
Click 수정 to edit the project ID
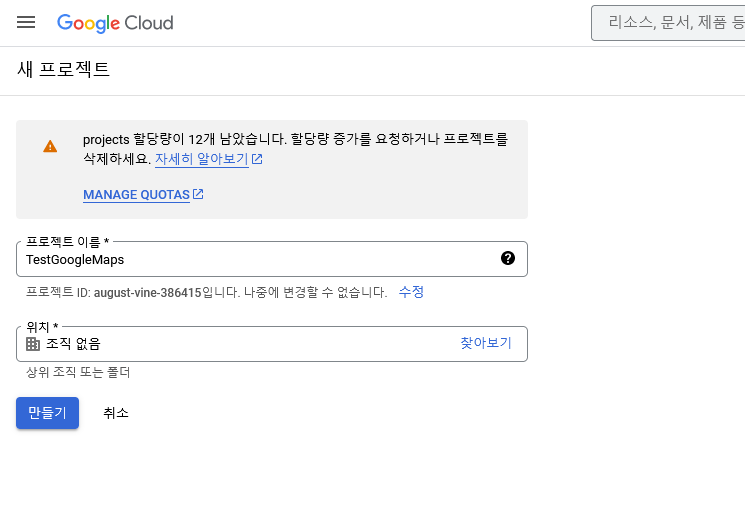(411, 291)
